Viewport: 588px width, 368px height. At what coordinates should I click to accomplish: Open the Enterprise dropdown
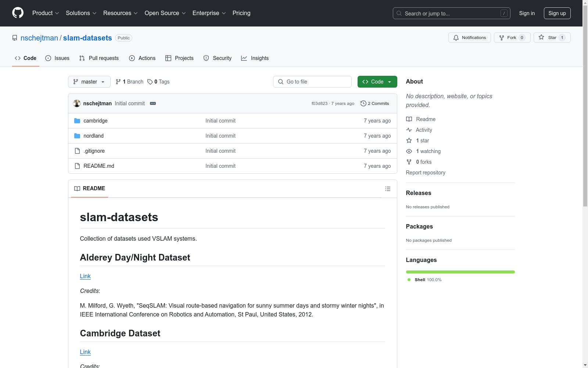click(x=209, y=13)
